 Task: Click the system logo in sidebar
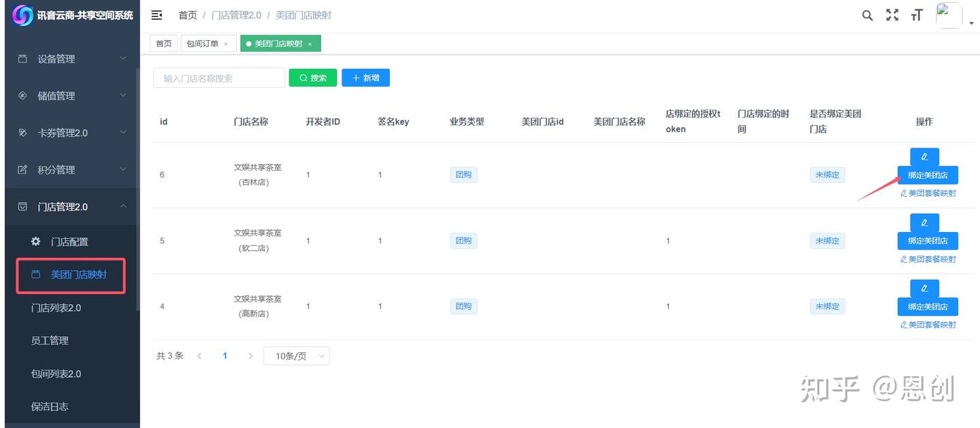click(x=22, y=15)
